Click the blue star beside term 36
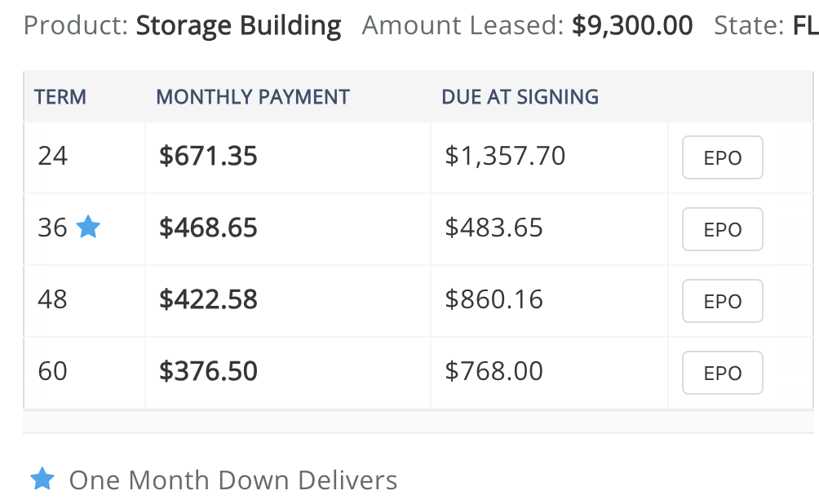Viewport: 819px width, 504px height. (88, 227)
